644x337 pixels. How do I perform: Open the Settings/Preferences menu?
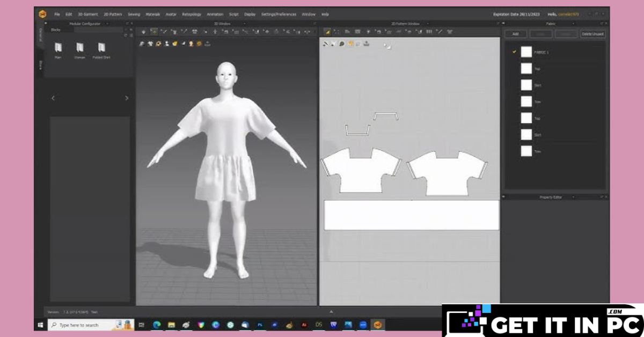(279, 14)
